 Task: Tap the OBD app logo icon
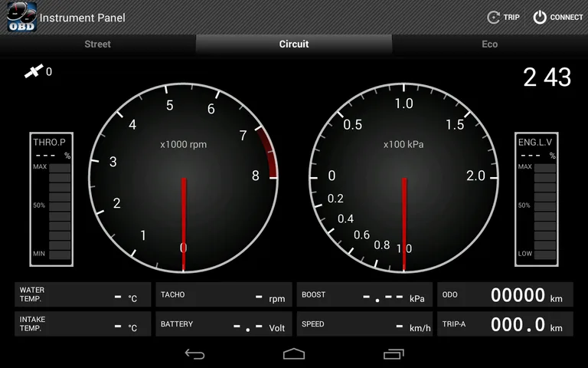click(x=21, y=17)
